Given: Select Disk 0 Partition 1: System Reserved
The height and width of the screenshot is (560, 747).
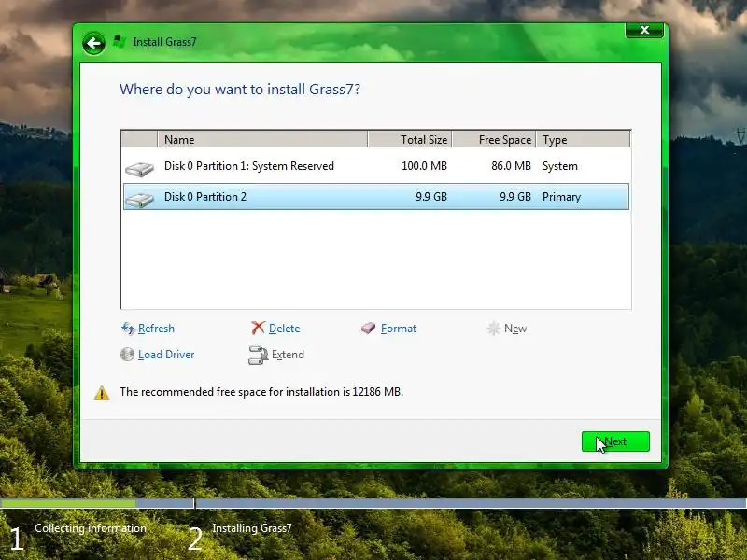Looking at the screenshot, I should click(x=376, y=166).
